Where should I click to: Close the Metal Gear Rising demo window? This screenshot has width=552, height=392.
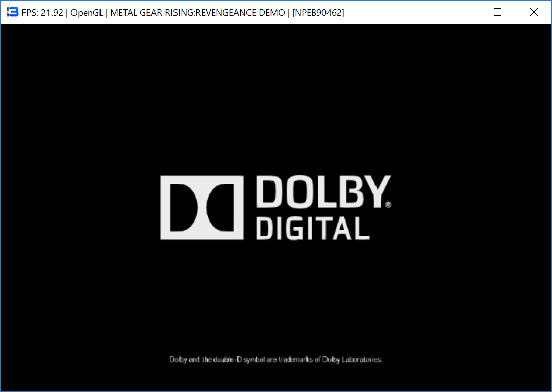[534, 12]
